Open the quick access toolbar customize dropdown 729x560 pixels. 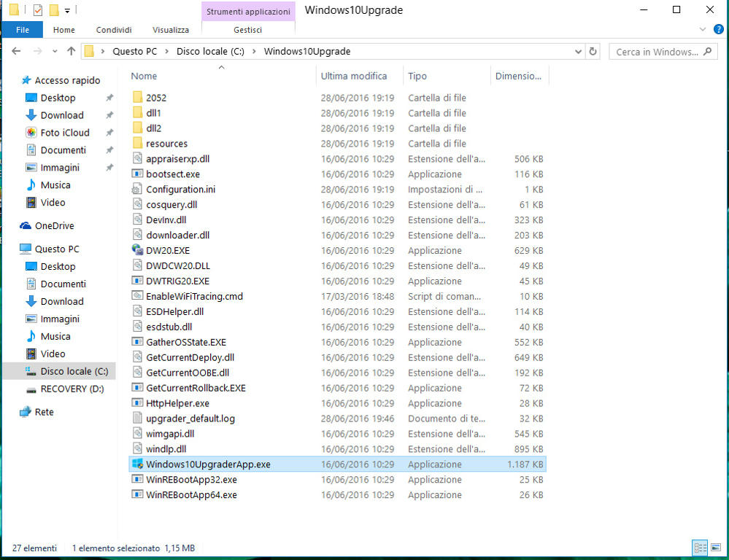point(67,11)
